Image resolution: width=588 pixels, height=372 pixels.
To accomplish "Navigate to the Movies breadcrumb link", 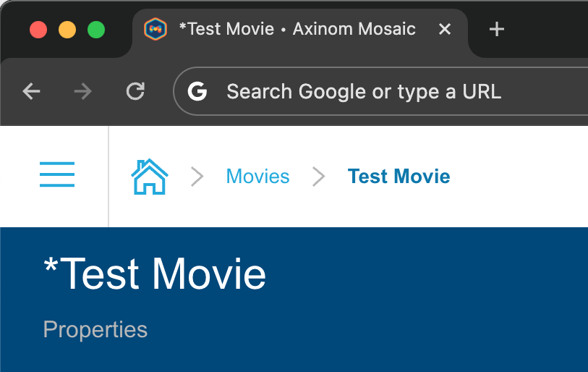I will coord(257,177).
